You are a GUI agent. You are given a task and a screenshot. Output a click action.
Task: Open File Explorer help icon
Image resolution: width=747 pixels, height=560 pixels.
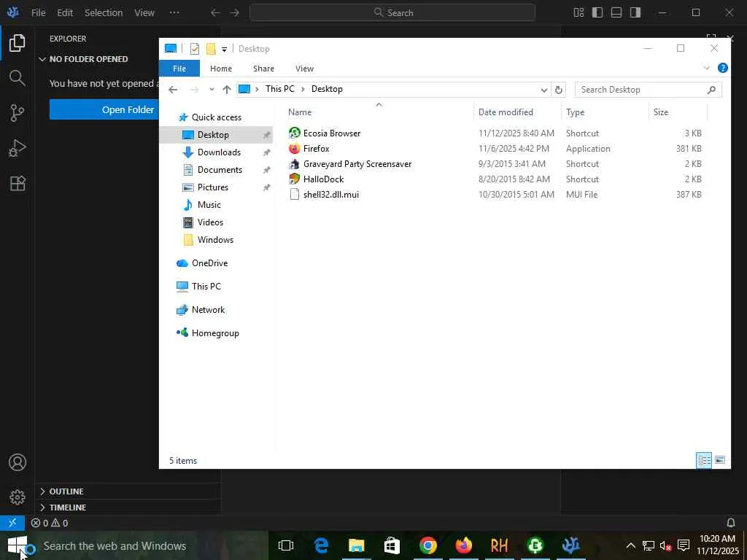[722, 68]
